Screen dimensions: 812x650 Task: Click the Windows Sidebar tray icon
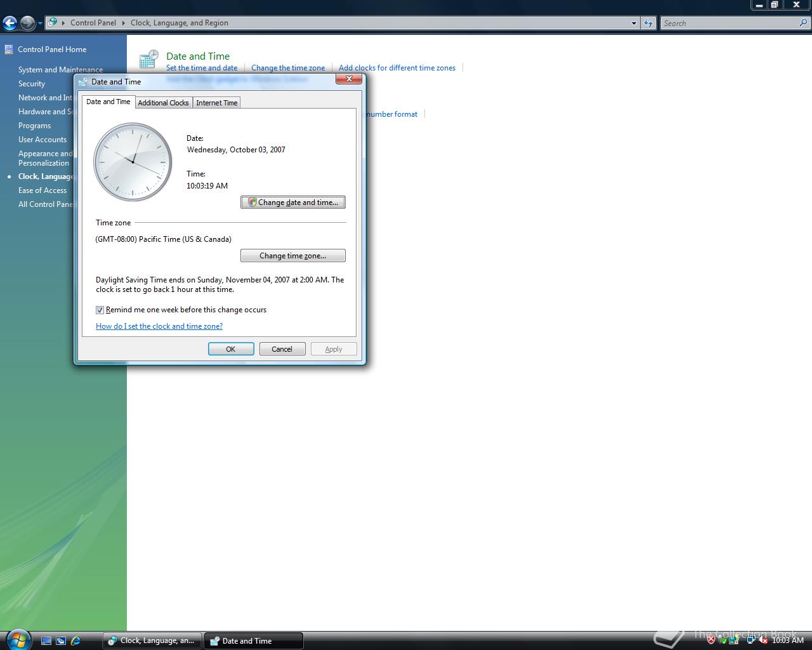click(x=735, y=640)
